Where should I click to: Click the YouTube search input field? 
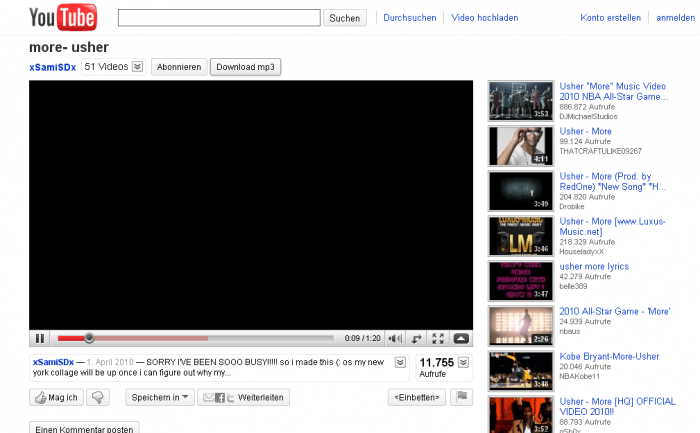pos(219,18)
